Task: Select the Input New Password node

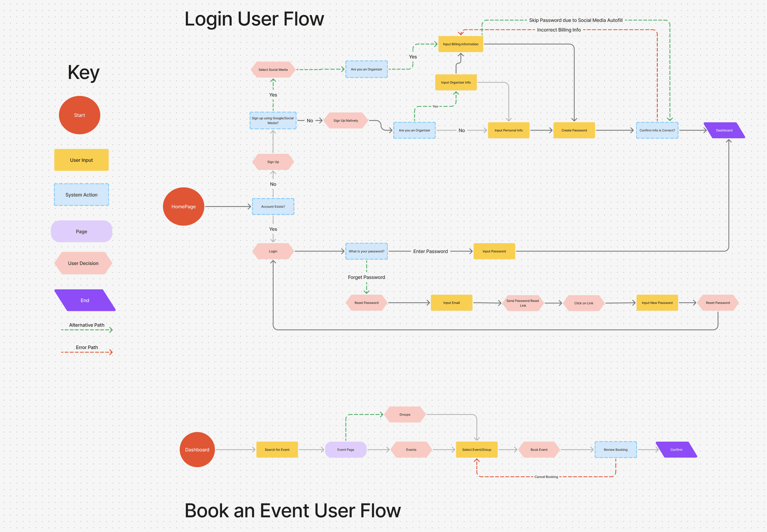Action: [x=657, y=303]
